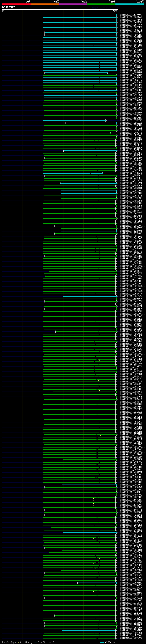Click the cyan alignment bar for UniRef100_C6JSH5
146x644 pixels.
pos(97,583)
